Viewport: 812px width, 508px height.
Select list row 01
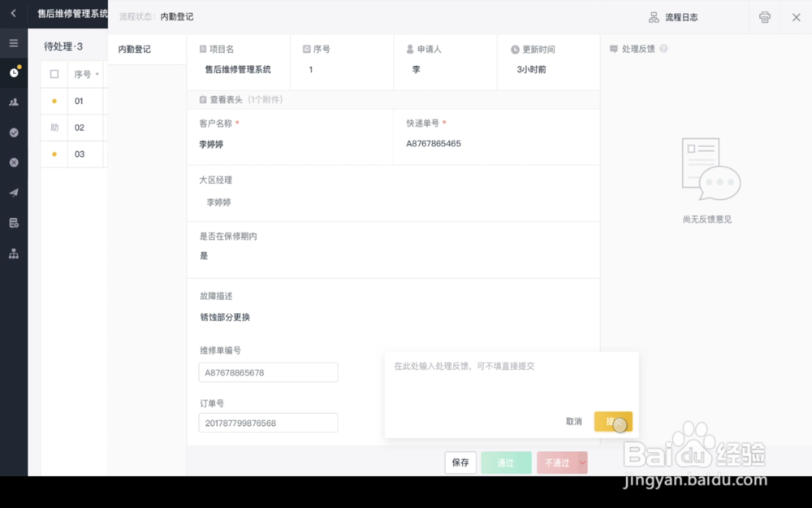(x=74, y=101)
